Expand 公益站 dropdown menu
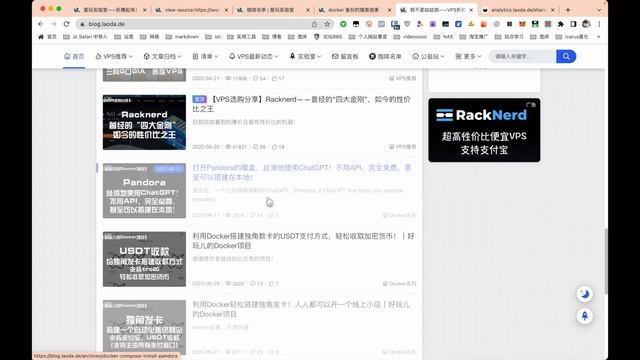Screen dimensions: 640x360 (x=428, y=56)
